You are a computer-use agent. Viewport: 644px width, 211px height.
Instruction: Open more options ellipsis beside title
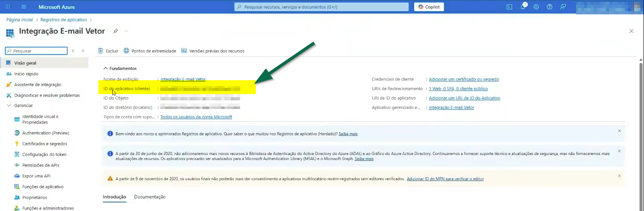tap(127, 31)
